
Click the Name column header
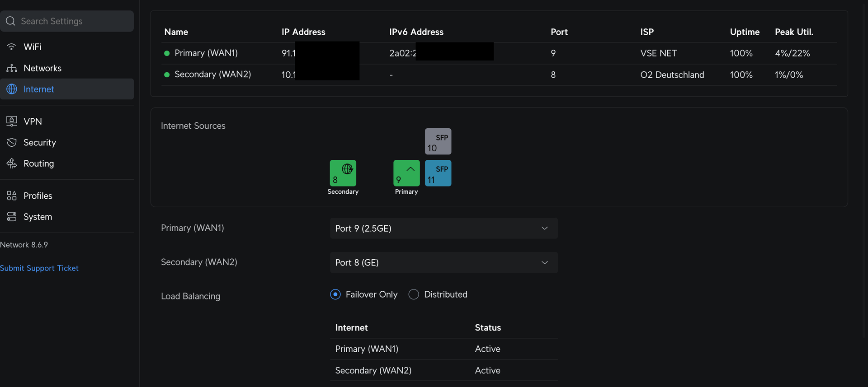(x=176, y=32)
